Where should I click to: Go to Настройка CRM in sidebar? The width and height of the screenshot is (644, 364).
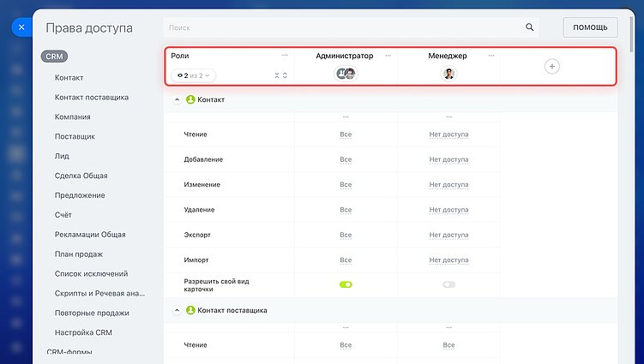pos(83,332)
